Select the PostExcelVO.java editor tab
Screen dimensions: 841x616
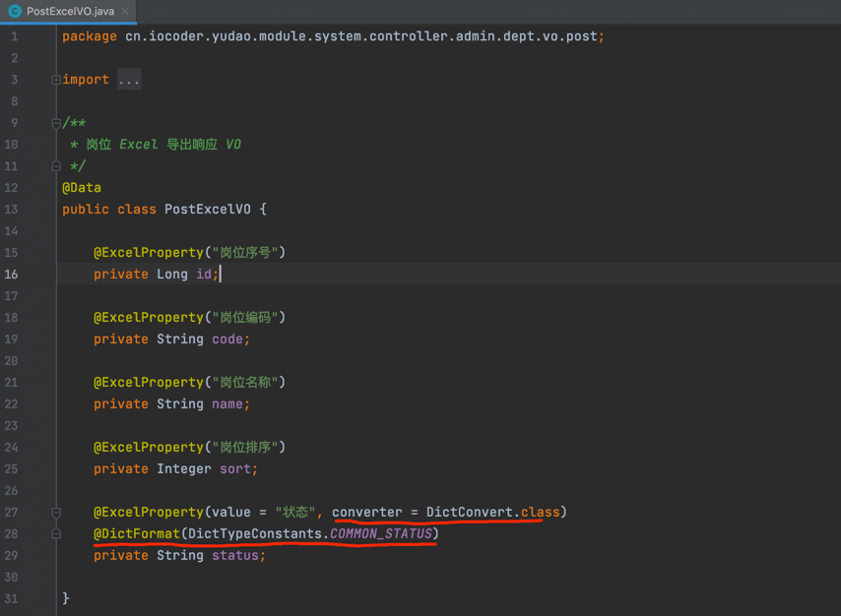pyautogui.click(x=69, y=12)
